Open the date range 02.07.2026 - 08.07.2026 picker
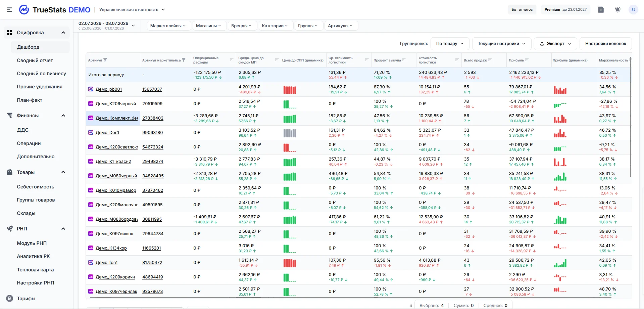This screenshot has width=644, height=309. point(107,26)
